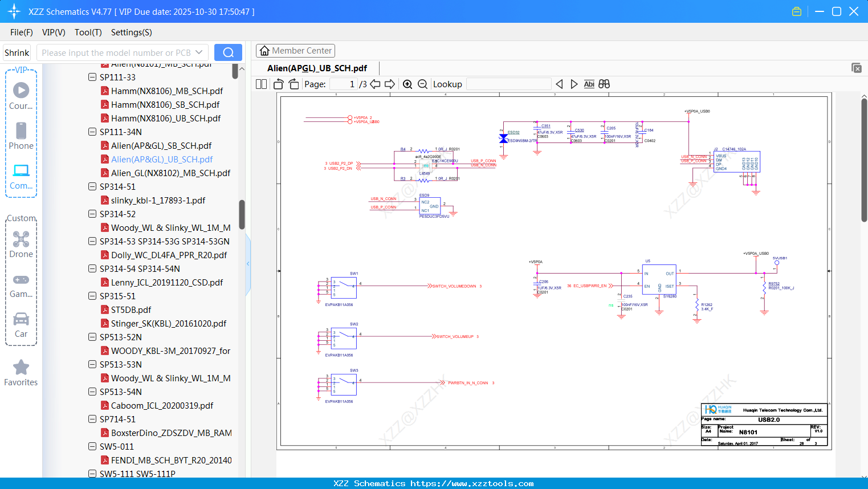Zoom out of the schematic
868x489 pixels.
click(x=422, y=84)
